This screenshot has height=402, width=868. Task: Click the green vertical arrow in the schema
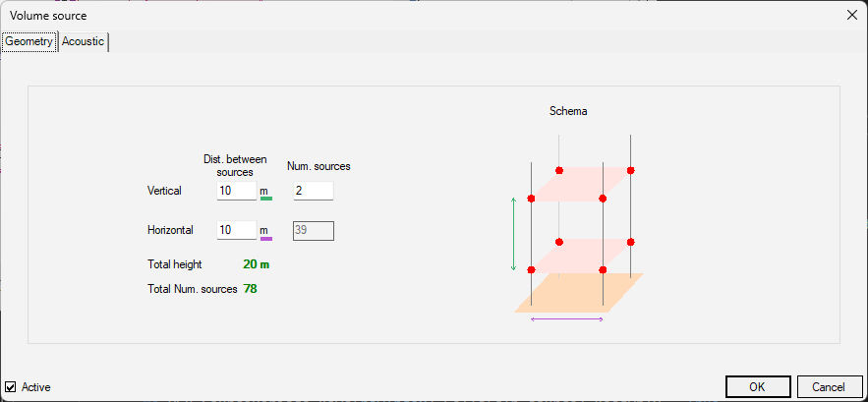pyautogui.click(x=513, y=234)
